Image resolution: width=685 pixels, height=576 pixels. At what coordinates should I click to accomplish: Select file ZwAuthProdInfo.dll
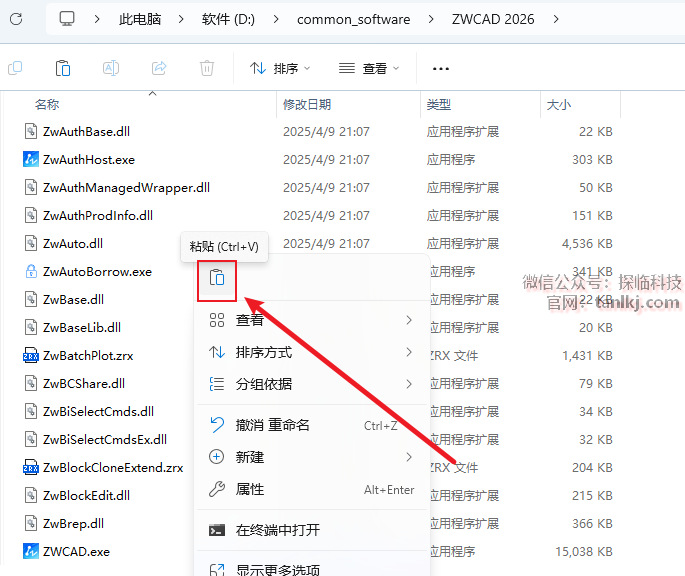pos(98,215)
